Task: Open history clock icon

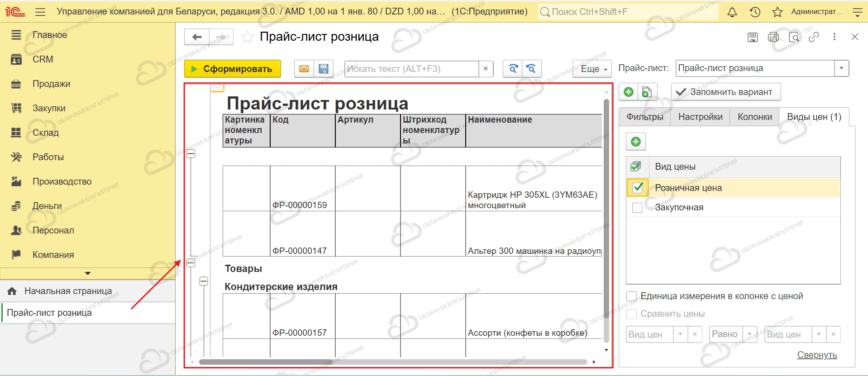Action: click(x=754, y=12)
